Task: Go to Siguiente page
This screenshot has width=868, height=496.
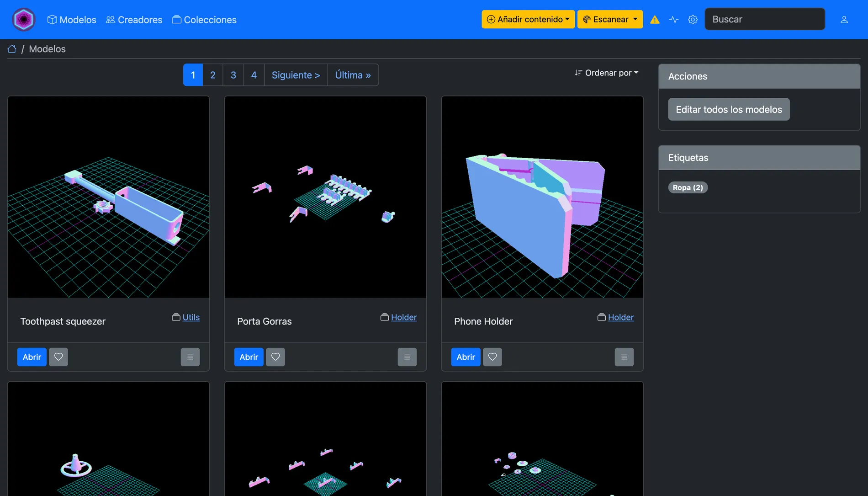Action: point(296,75)
